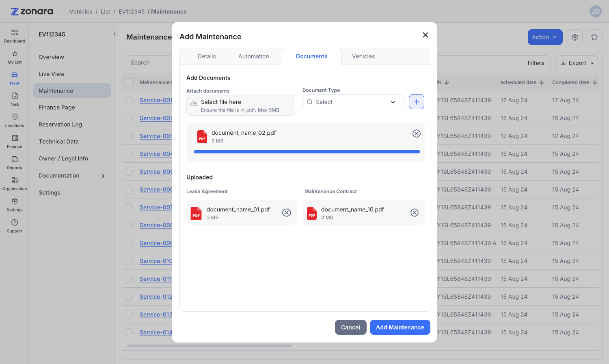Tick the checkbox for Service-005 row
Viewport: 609px width, 364px height.
click(x=129, y=172)
